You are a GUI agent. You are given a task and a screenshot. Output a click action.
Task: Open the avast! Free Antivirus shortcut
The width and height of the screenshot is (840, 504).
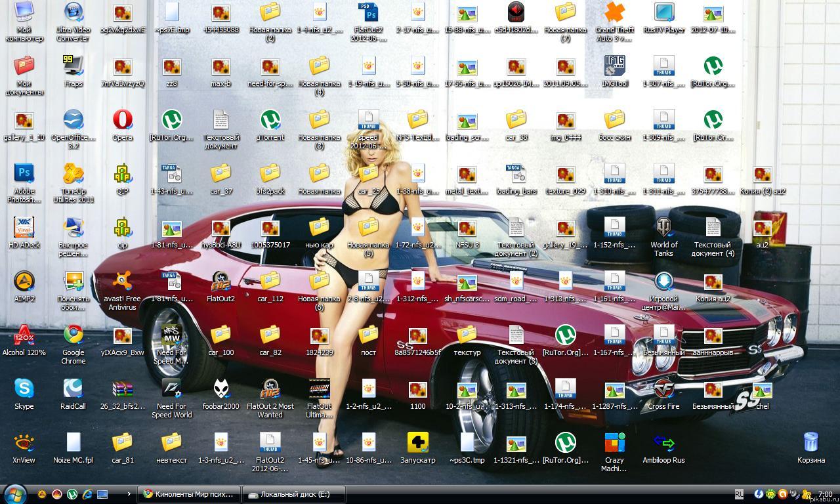tap(123, 290)
